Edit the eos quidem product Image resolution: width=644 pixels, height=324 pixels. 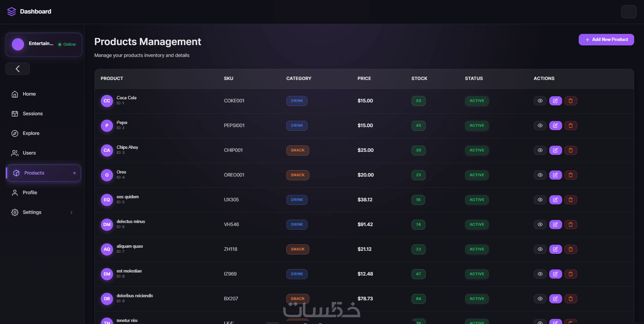point(555,200)
